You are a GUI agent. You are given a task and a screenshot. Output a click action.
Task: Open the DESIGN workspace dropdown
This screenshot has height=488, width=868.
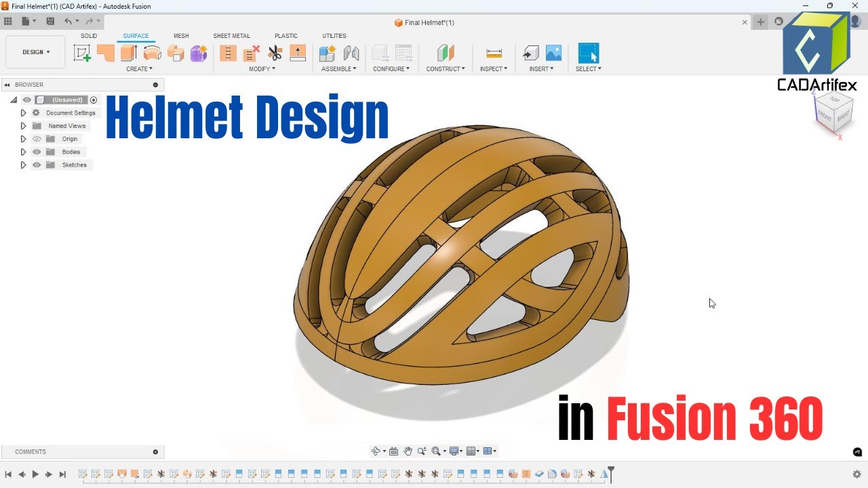[x=36, y=52]
